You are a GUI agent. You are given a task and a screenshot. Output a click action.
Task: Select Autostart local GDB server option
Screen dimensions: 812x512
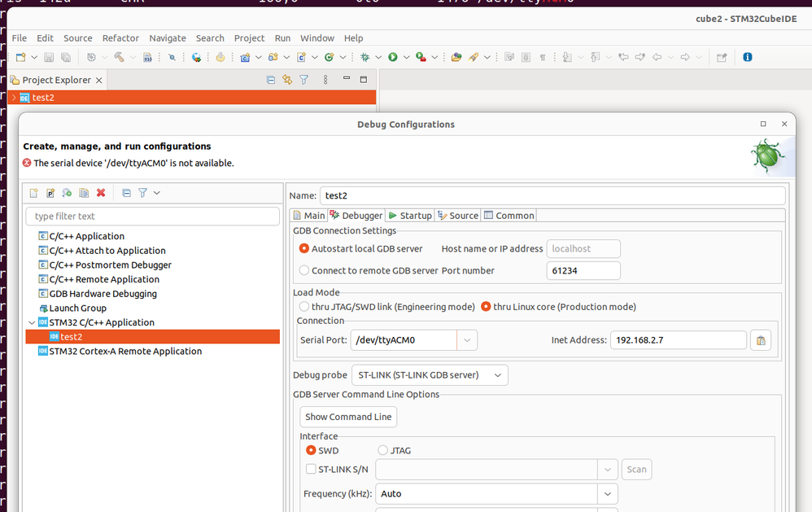pyautogui.click(x=304, y=249)
